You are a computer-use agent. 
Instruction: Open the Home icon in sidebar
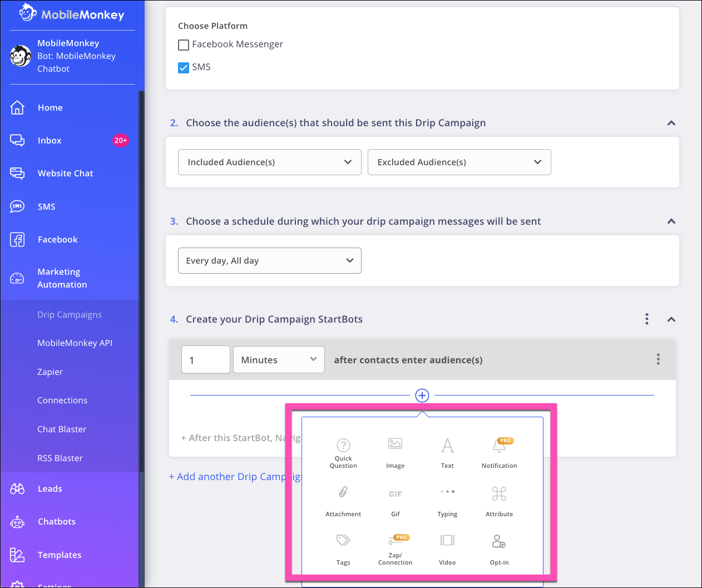[x=17, y=107]
